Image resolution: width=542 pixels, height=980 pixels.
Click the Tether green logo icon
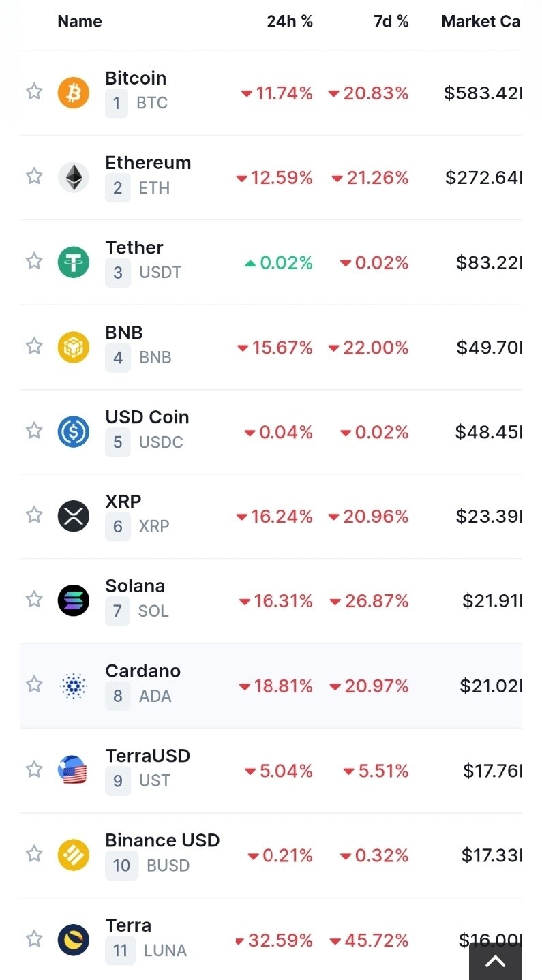(x=73, y=262)
